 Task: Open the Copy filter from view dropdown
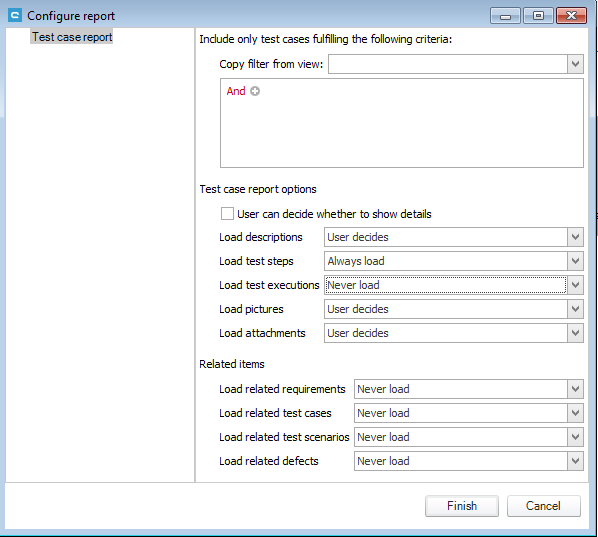coord(456,64)
